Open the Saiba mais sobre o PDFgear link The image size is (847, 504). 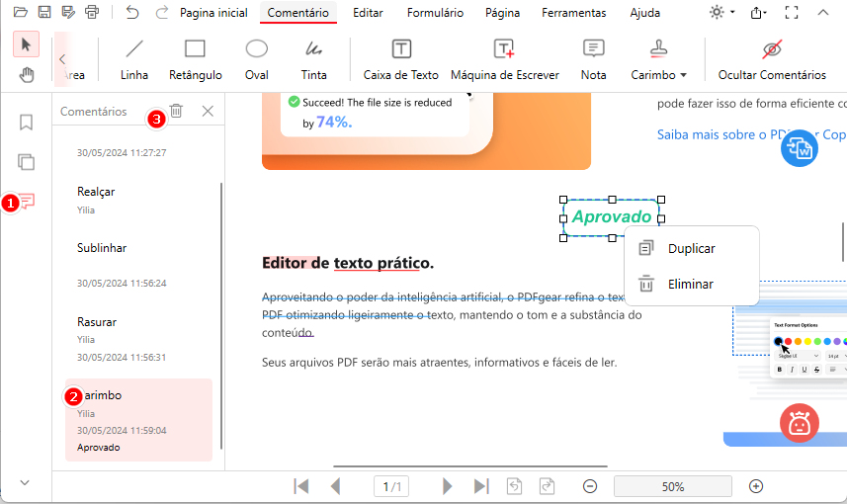tap(751, 134)
